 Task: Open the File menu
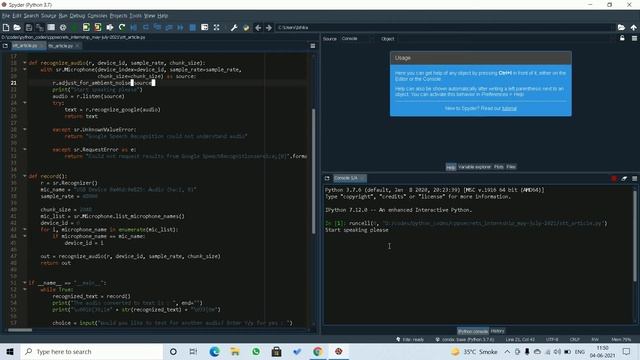6,16
